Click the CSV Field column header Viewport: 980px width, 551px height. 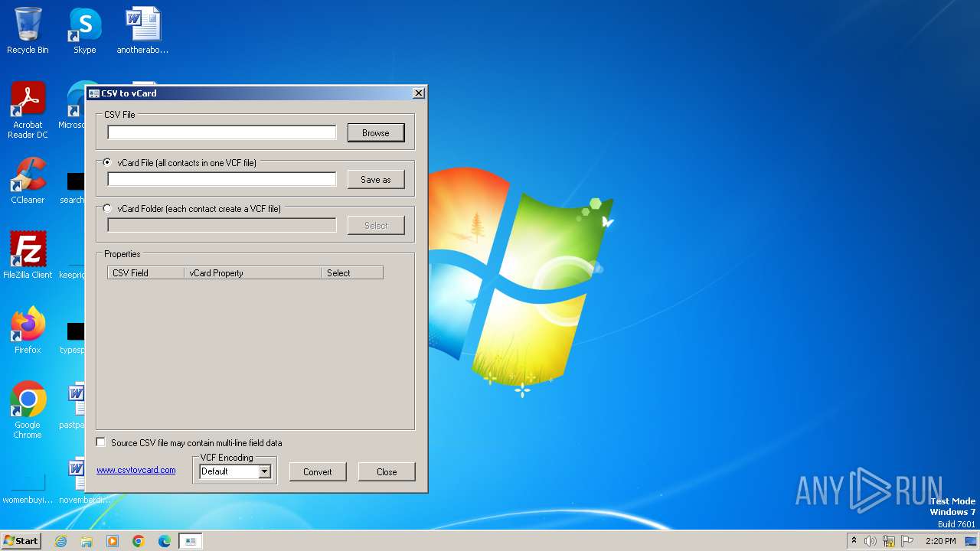tap(145, 272)
